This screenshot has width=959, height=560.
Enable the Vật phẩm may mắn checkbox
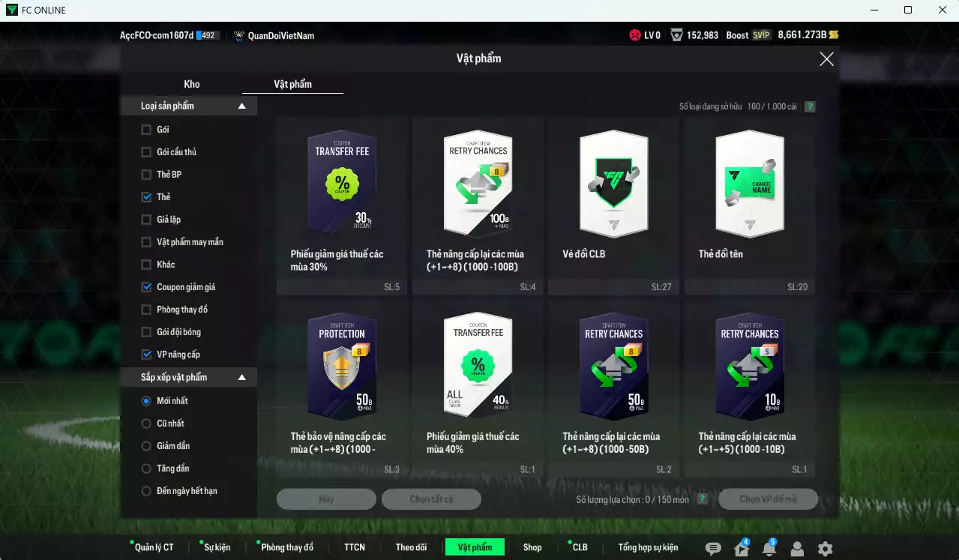[146, 242]
